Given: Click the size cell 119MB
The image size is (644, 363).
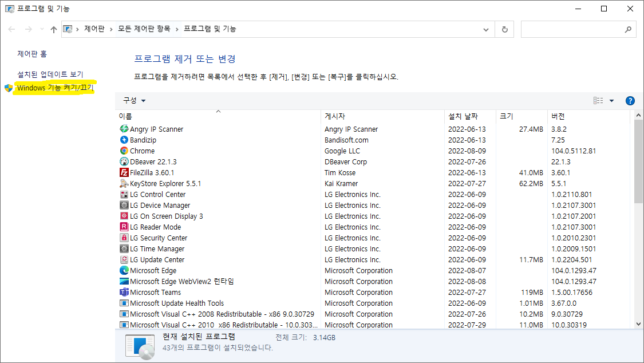Looking at the screenshot, I should coord(532,293).
